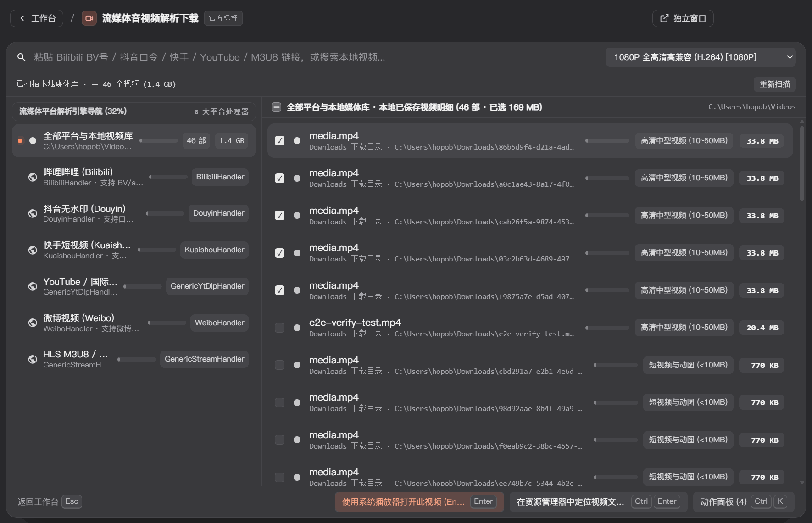Select 快手短视频 (Kuaishou) platform
The width and height of the screenshot is (812, 523).
coord(133,250)
